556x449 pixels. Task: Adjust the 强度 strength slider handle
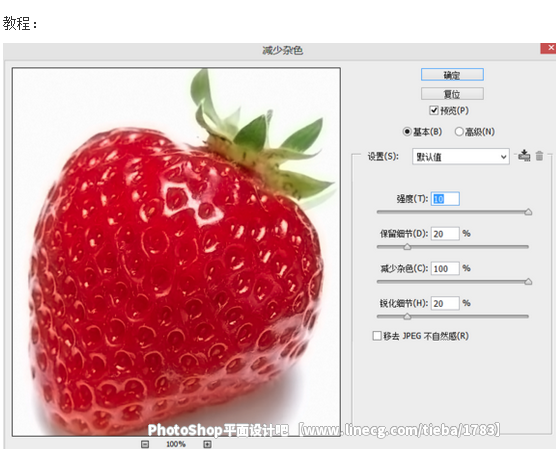(x=528, y=212)
